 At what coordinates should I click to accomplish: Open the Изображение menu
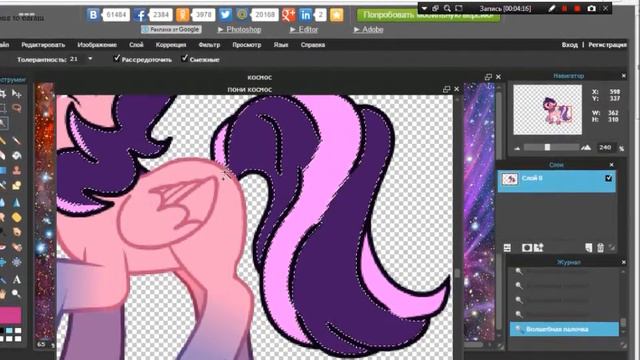(97, 45)
